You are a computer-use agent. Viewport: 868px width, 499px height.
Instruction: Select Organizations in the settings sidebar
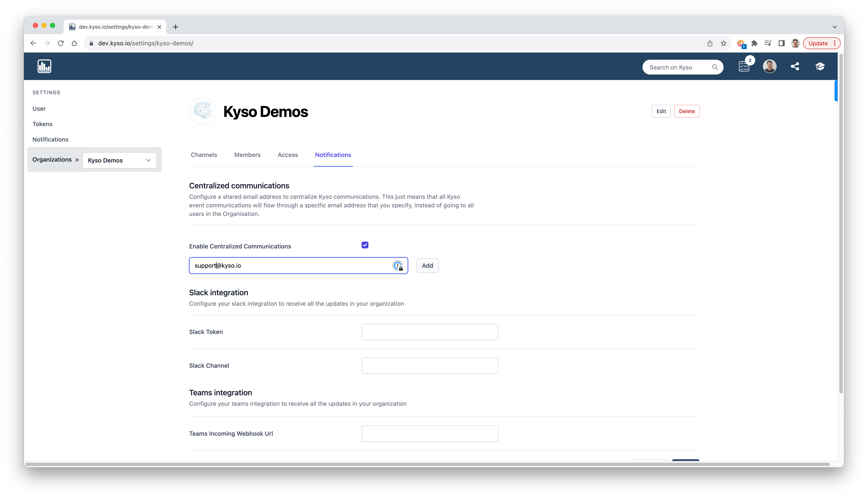click(x=52, y=160)
